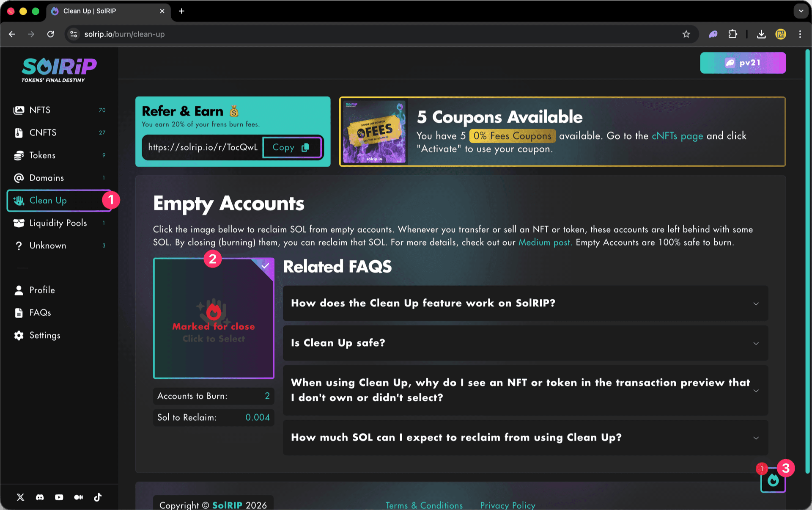
Task: Reload the page
Action: point(51,34)
